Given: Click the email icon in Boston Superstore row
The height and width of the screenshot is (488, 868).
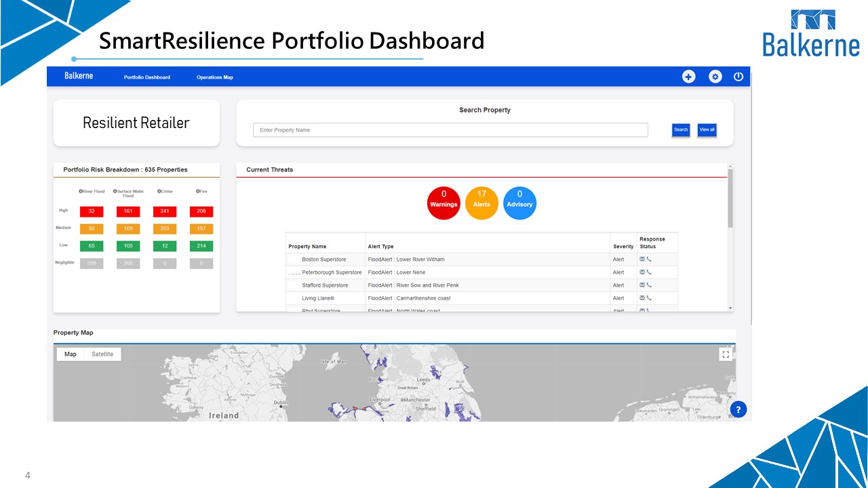Looking at the screenshot, I should (x=642, y=259).
